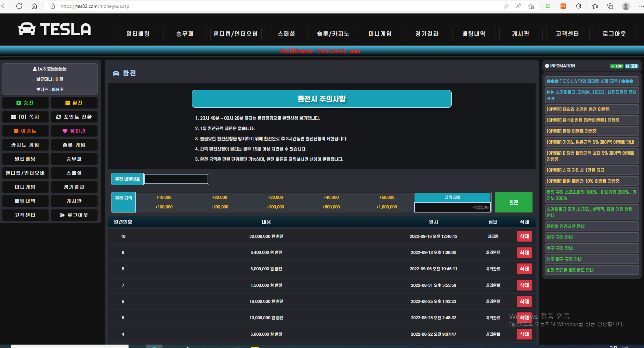The width and height of the screenshot is (644, 348).
Task: Open the 충전 deposit sidebar button
Action: click(25, 103)
